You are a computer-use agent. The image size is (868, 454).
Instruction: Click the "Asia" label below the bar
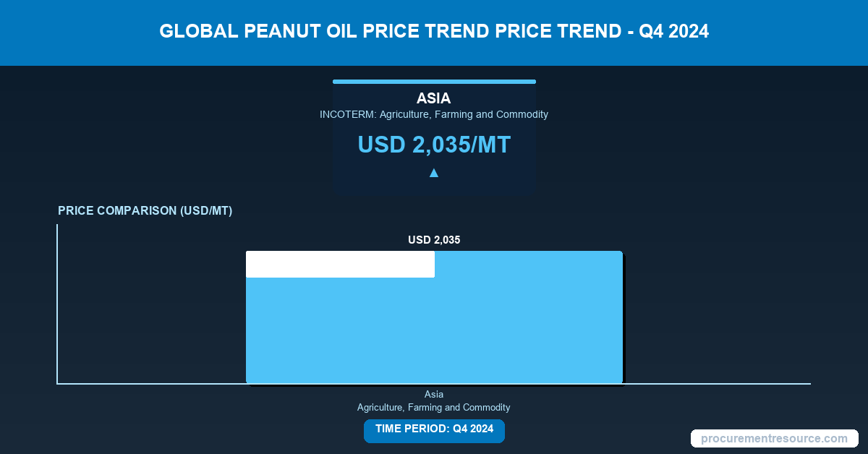pyautogui.click(x=434, y=394)
